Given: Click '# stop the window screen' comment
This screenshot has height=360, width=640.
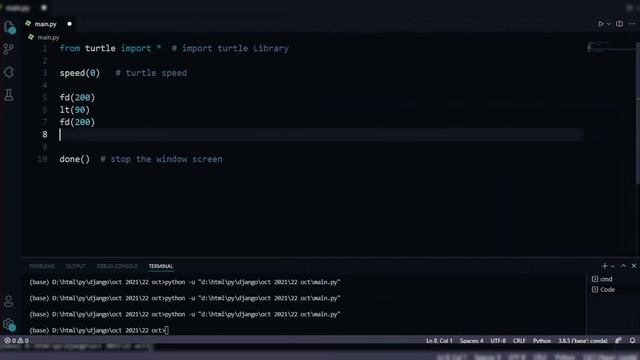Looking at the screenshot, I should (x=161, y=159).
